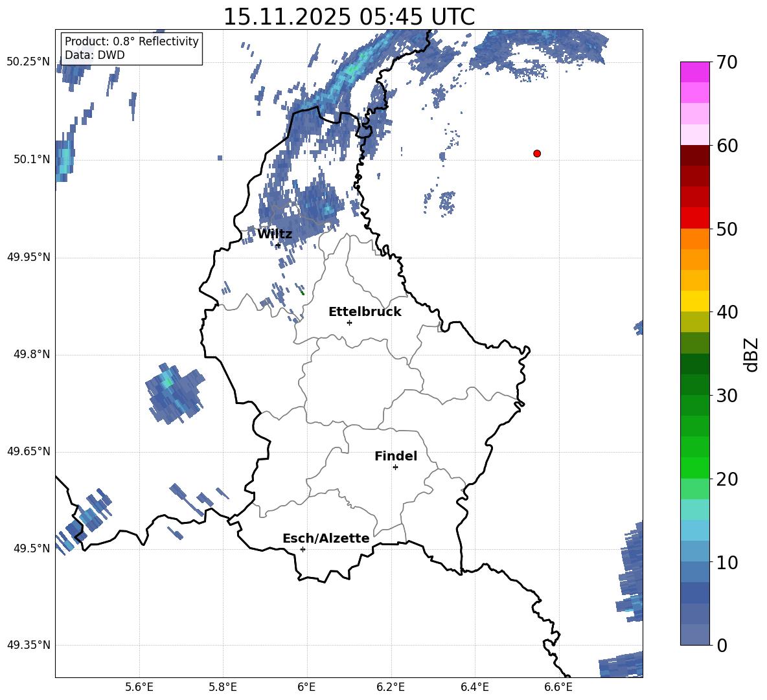This screenshot has width=767, height=700.
Task: Click the light blue 12-14 dBZ segment
Action: [x=695, y=531]
